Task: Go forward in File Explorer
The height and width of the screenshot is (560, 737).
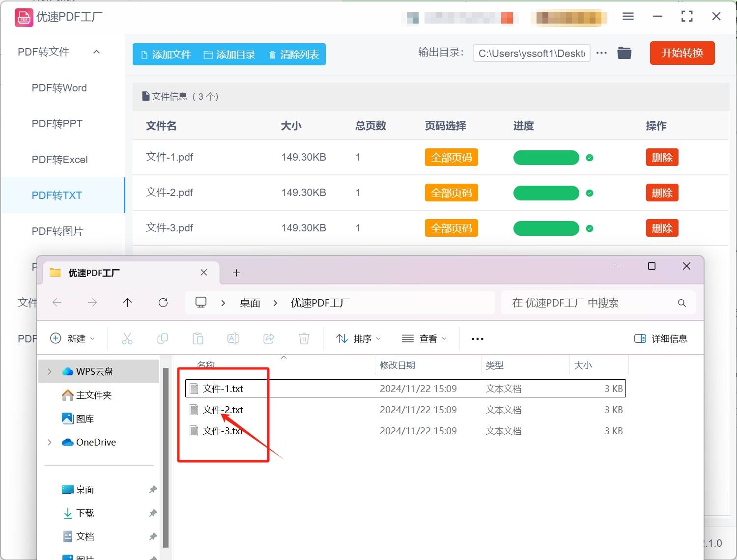Action: [x=92, y=303]
